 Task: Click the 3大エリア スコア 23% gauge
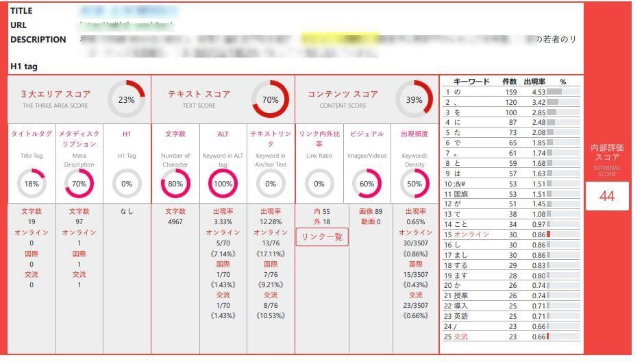[127, 99]
